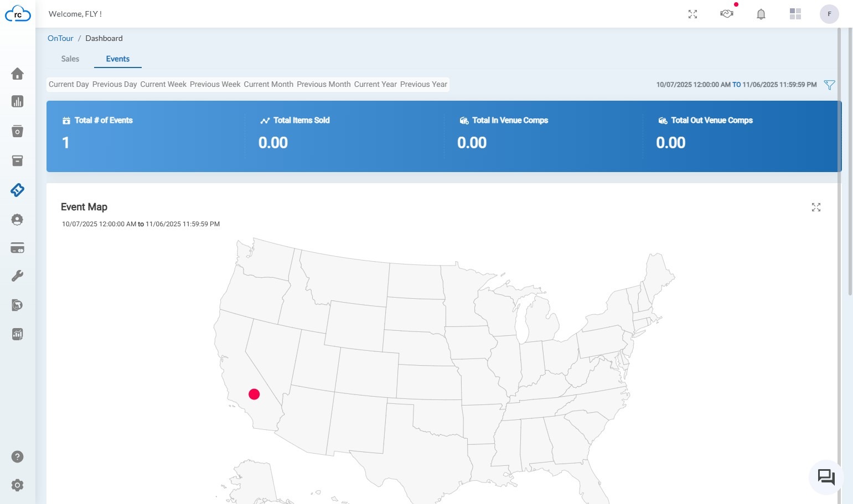Screen dimensions: 853x504
Task: Open the date range filter funnel
Action: tap(829, 85)
